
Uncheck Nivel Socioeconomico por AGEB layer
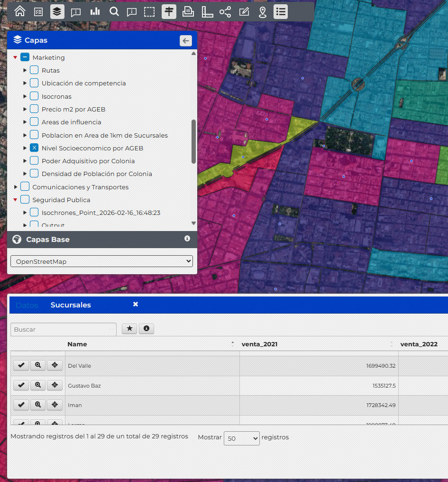point(34,148)
